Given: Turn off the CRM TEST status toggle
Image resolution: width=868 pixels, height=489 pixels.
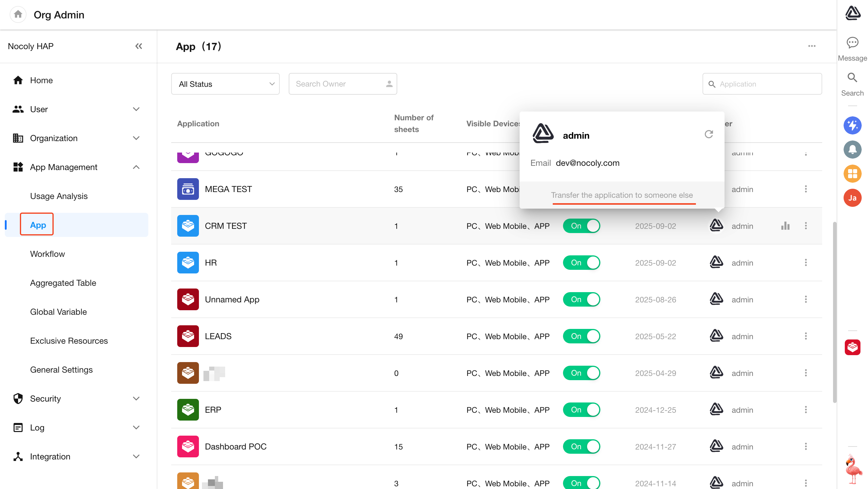Looking at the screenshot, I should [x=581, y=226].
